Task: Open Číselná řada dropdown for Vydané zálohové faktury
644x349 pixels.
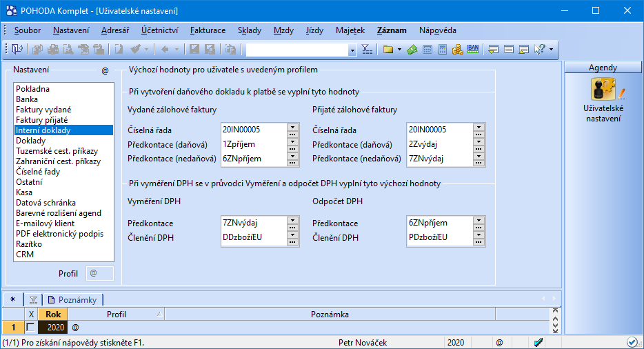Action: point(292,130)
